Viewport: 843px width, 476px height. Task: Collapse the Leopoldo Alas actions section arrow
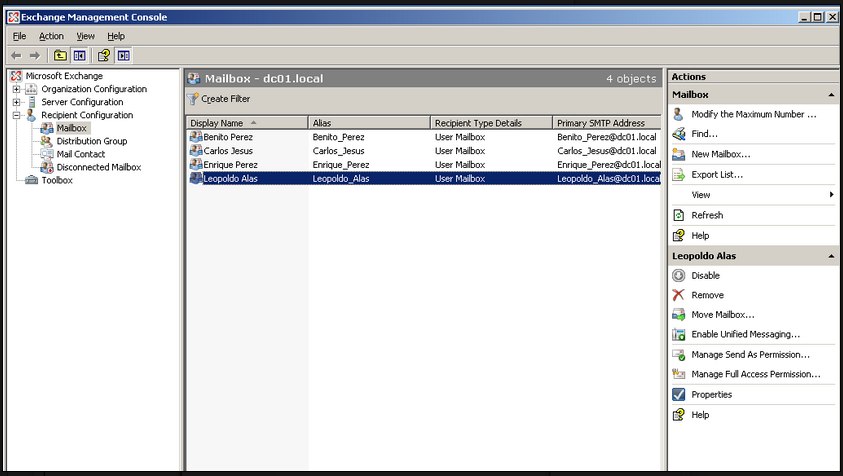[x=831, y=256]
